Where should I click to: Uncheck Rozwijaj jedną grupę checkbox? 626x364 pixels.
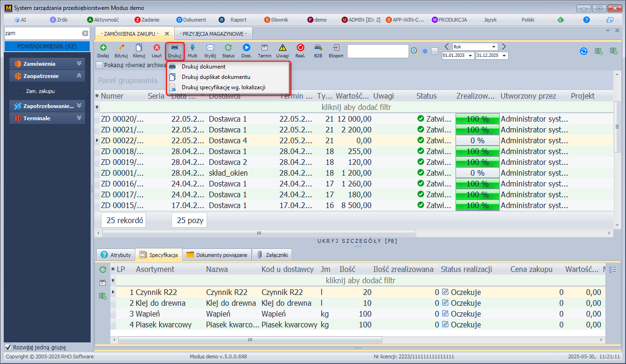coord(8,348)
